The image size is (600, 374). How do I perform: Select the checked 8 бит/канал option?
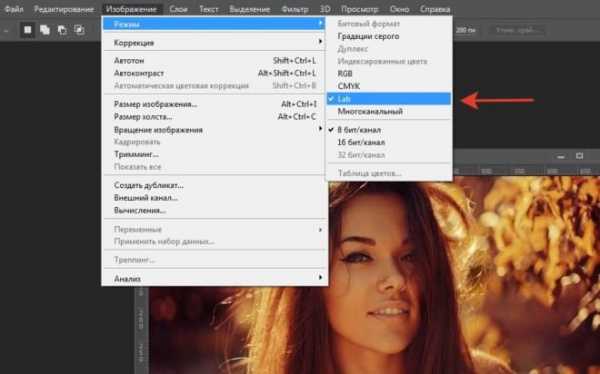tap(389, 130)
